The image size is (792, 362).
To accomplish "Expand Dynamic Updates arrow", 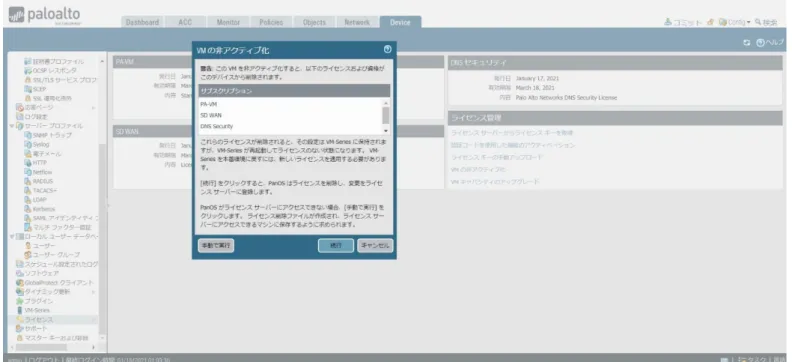I will click(93, 292).
